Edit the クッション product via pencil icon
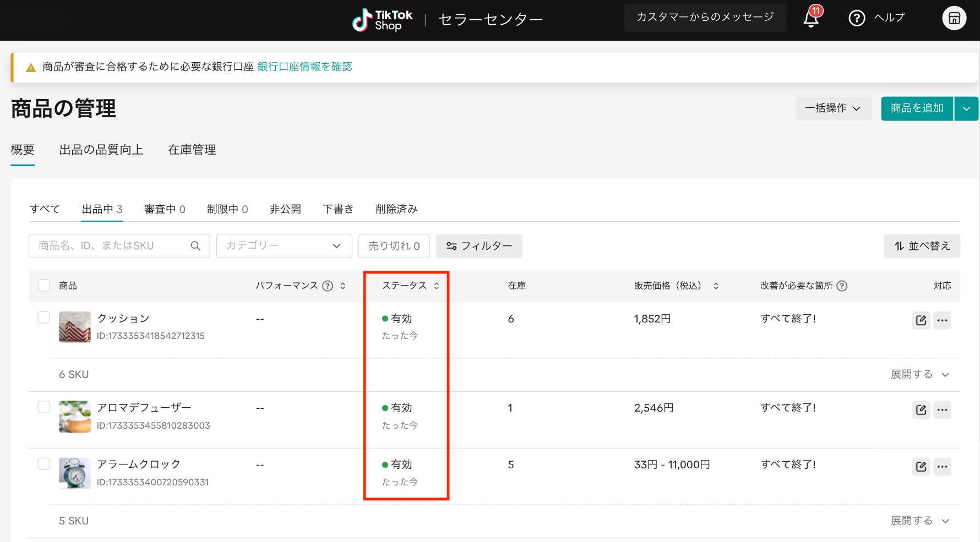 point(921,320)
